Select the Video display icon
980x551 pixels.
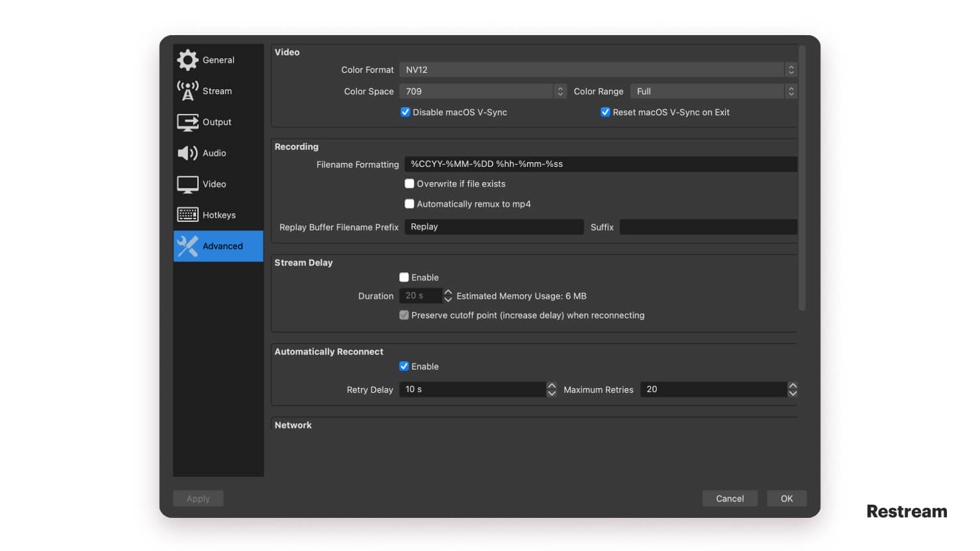[187, 183]
